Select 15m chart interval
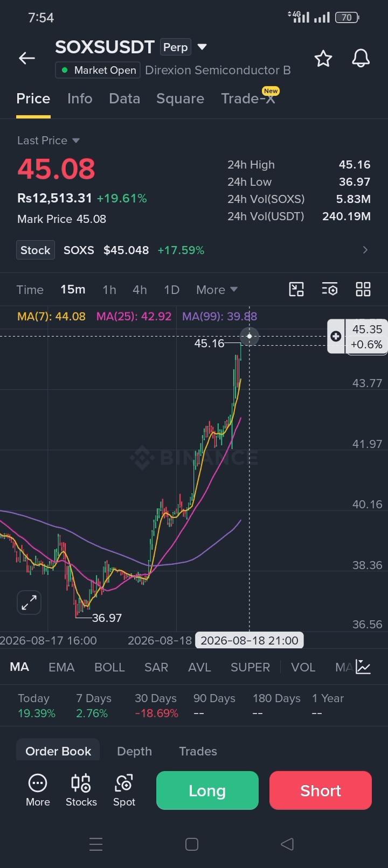Image resolution: width=388 pixels, height=868 pixels. 73,290
